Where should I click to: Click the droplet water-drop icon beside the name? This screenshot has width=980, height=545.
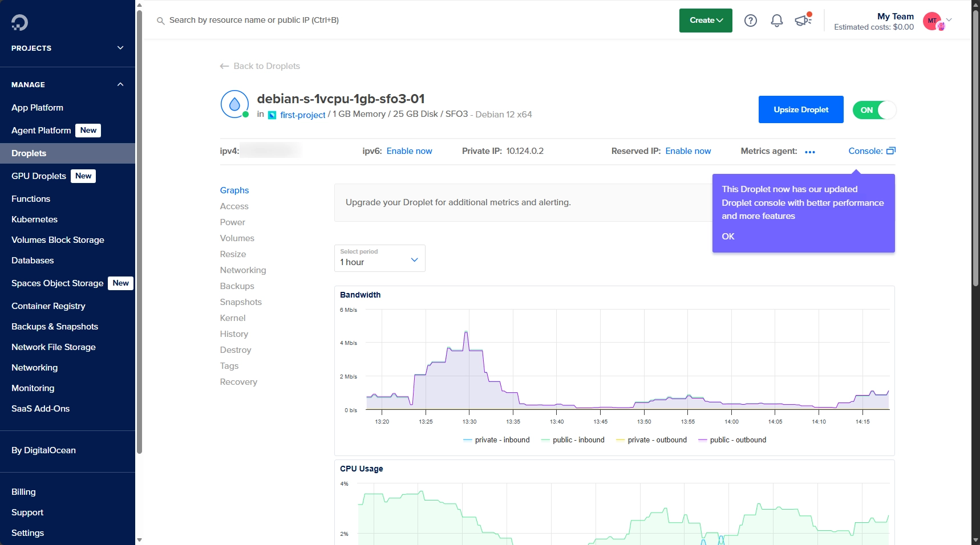(234, 104)
